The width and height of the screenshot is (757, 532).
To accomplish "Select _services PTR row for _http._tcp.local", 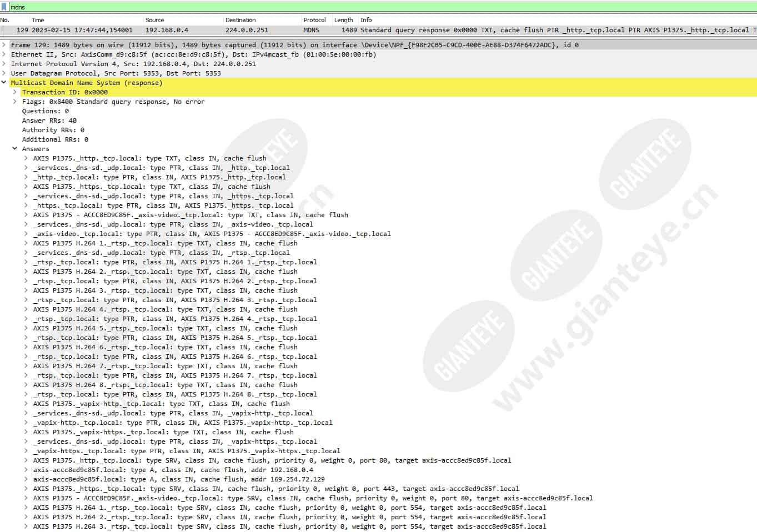I will (161, 168).
